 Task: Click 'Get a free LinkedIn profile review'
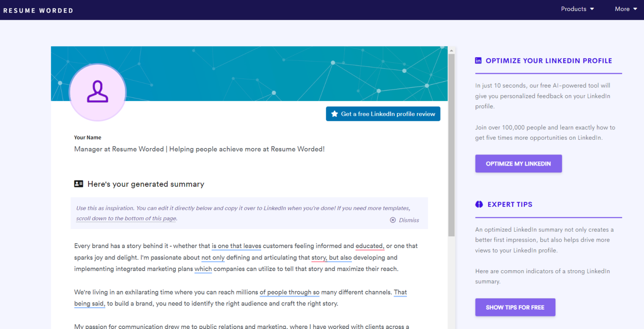coord(383,114)
